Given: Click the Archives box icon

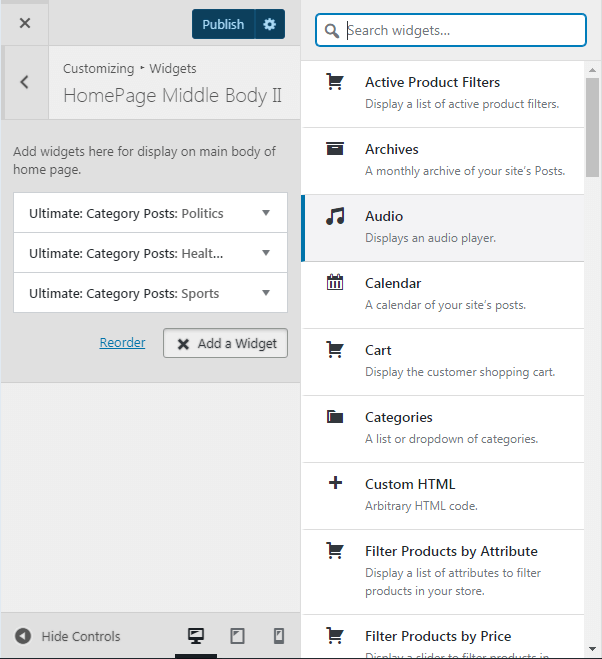Looking at the screenshot, I should pos(335,149).
